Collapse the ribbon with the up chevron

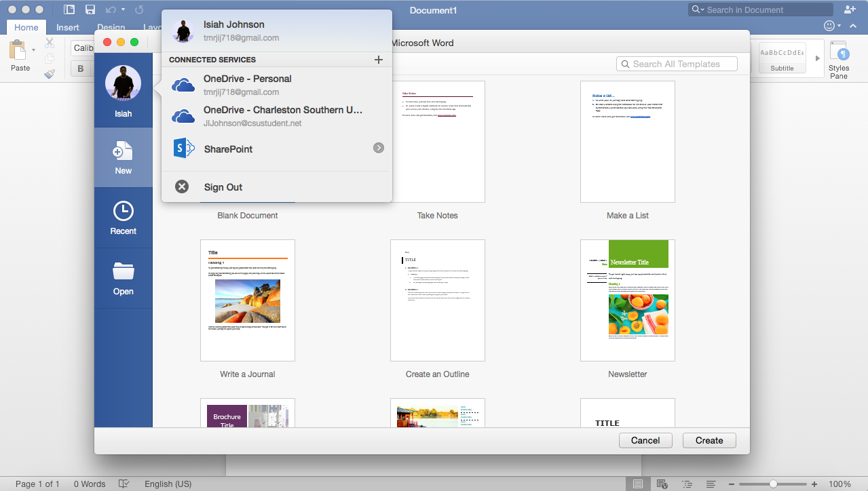click(852, 26)
